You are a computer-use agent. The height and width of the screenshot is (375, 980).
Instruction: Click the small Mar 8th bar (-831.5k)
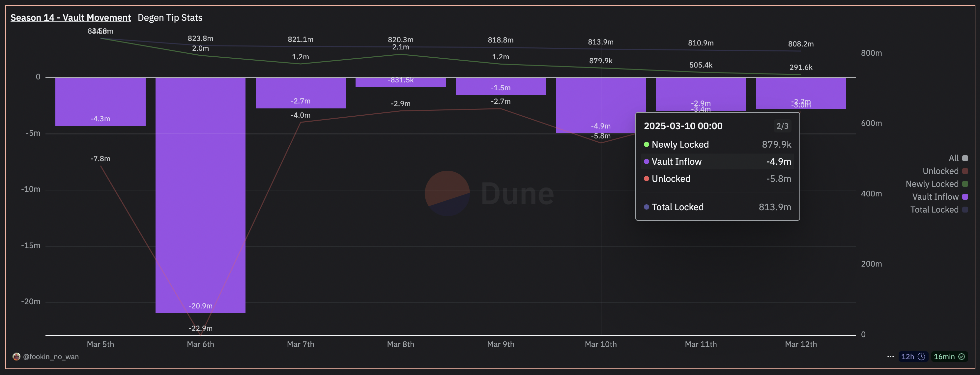click(401, 82)
